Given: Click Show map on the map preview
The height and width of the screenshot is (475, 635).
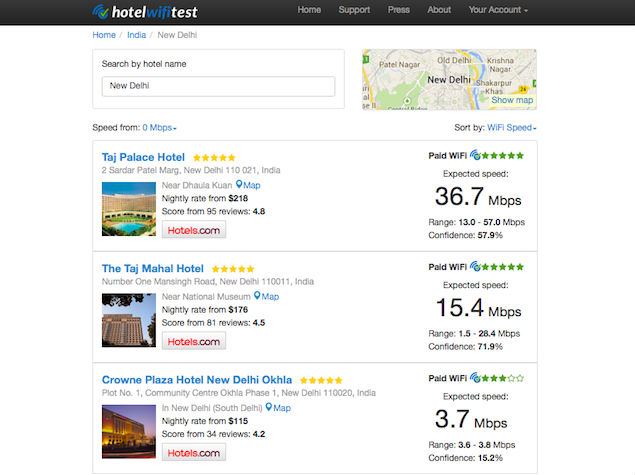Looking at the screenshot, I should (x=512, y=100).
